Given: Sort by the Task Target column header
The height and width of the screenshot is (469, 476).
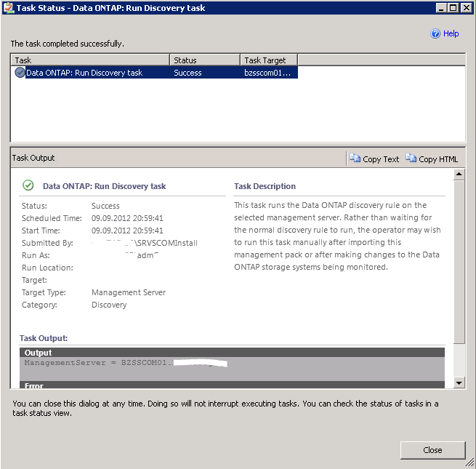Looking at the screenshot, I should click(x=269, y=60).
